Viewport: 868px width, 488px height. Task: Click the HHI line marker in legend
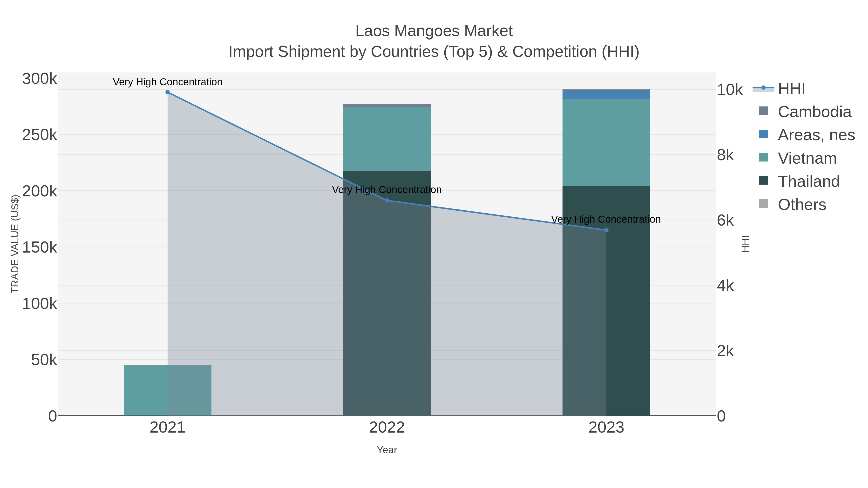point(764,88)
